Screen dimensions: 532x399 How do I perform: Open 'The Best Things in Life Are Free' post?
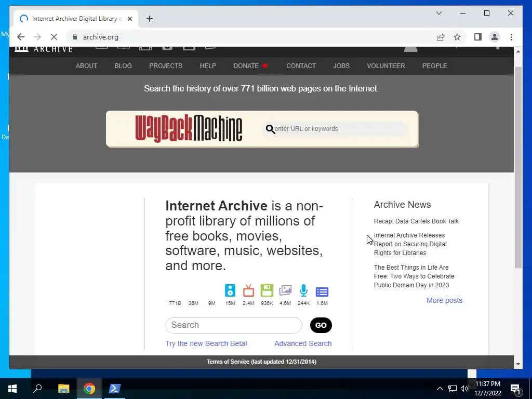(414, 276)
